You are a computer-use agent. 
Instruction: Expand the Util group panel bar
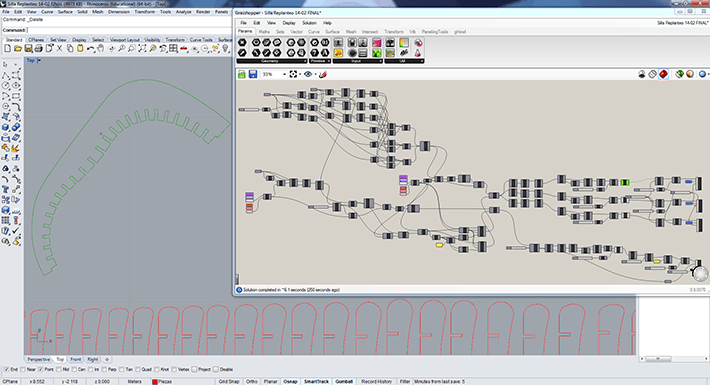[x=404, y=61]
